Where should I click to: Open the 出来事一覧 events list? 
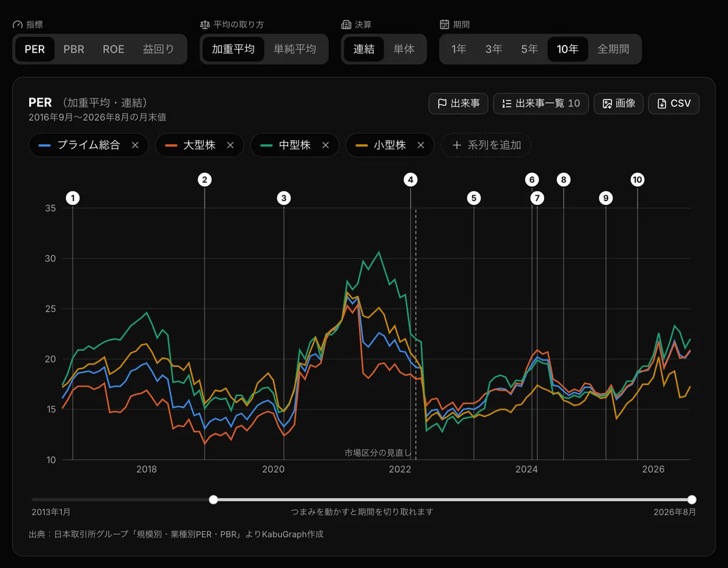point(541,104)
